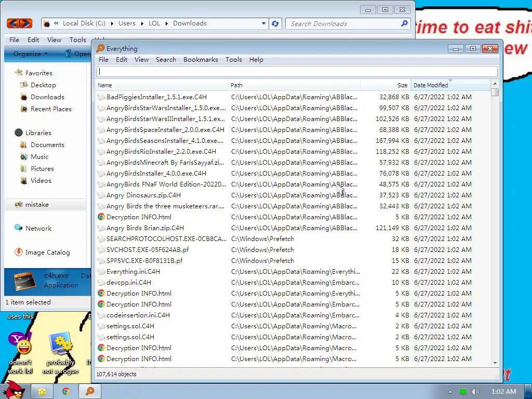Show hidden tray icons arrow
Viewport: 532px width, 399px height.
click(450, 392)
